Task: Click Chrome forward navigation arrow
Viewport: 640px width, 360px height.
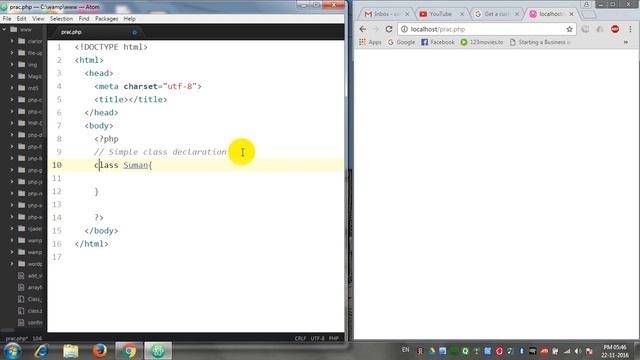Action: pyautogui.click(x=376, y=29)
